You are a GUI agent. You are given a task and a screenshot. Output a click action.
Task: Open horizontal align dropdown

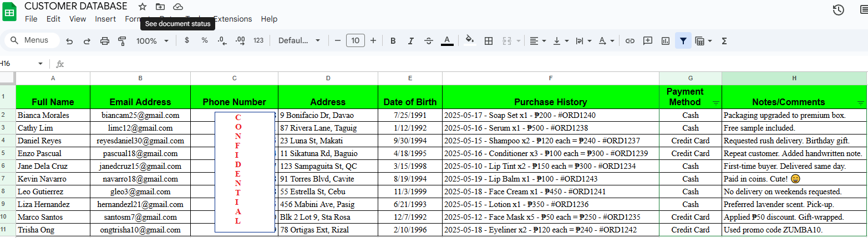click(537, 41)
